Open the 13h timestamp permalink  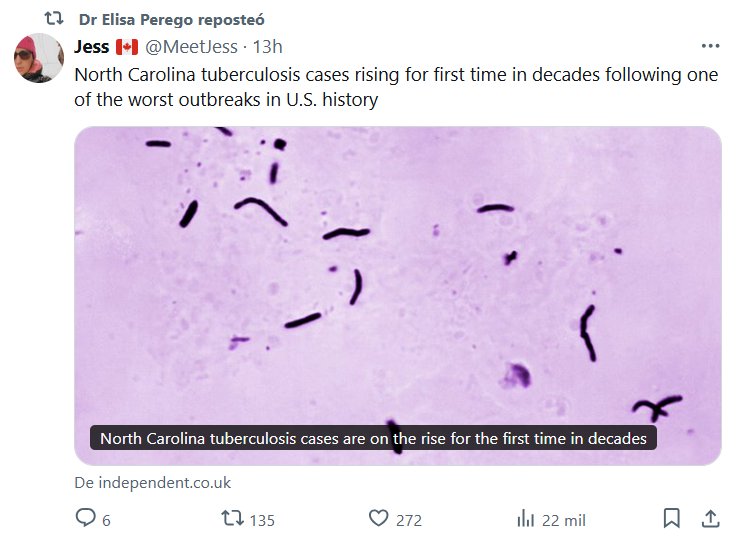point(267,47)
